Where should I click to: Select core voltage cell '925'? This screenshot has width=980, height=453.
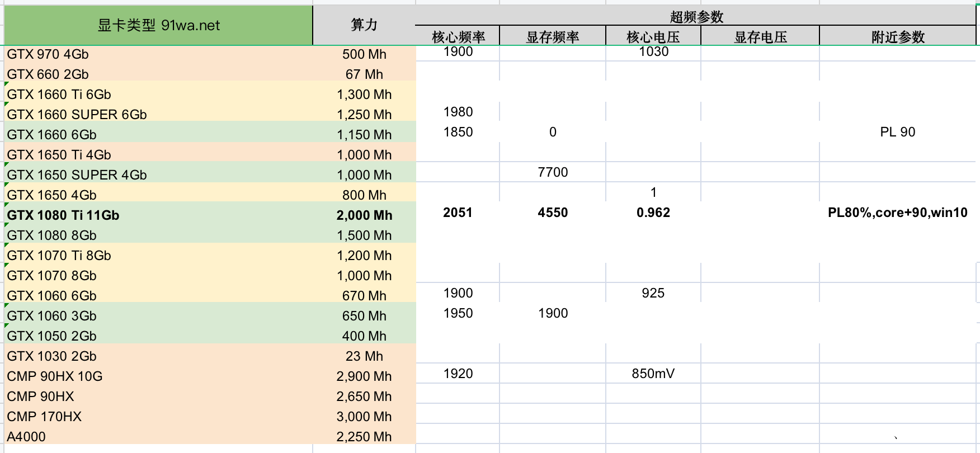coord(653,293)
